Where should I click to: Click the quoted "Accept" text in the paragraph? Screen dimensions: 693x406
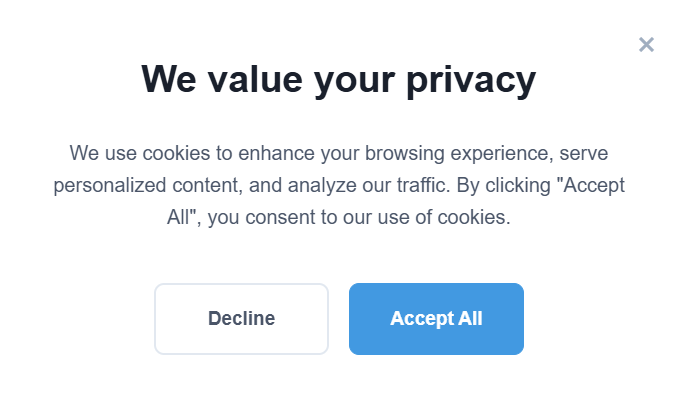590,186
